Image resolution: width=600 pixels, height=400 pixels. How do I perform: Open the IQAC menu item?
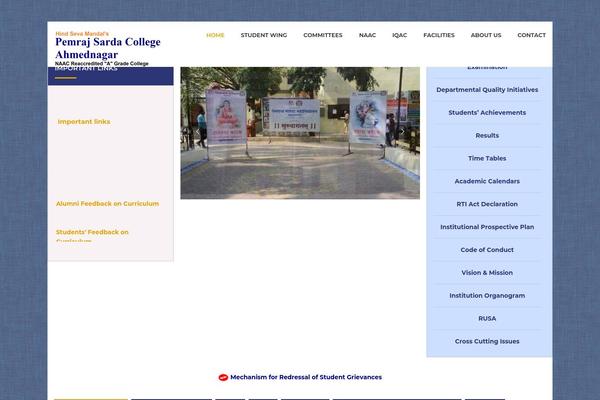(x=399, y=35)
